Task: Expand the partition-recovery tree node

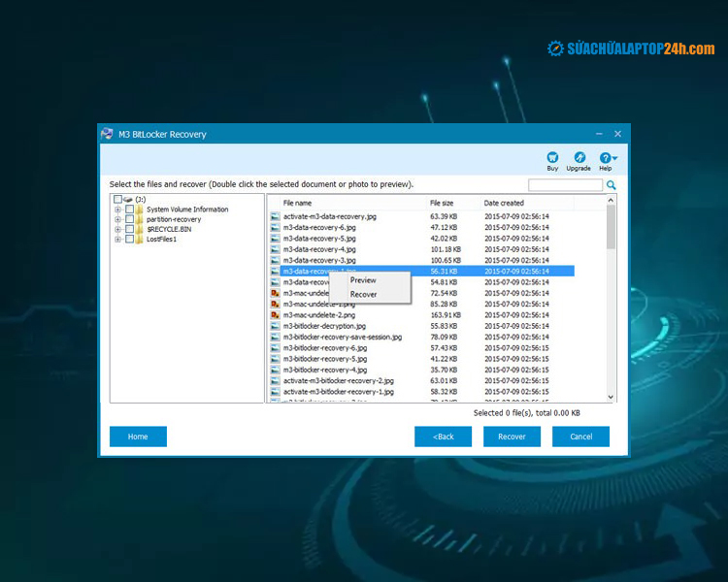Action: (x=117, y=219)
